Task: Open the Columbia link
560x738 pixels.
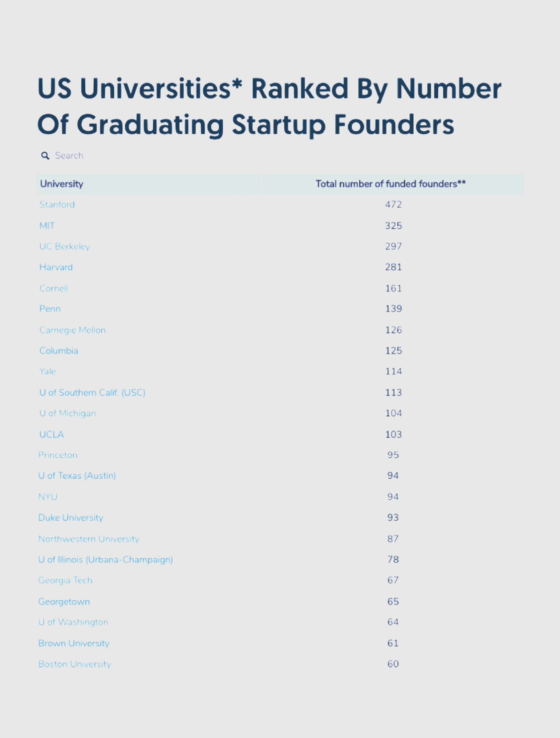Action: coord(59,351)
